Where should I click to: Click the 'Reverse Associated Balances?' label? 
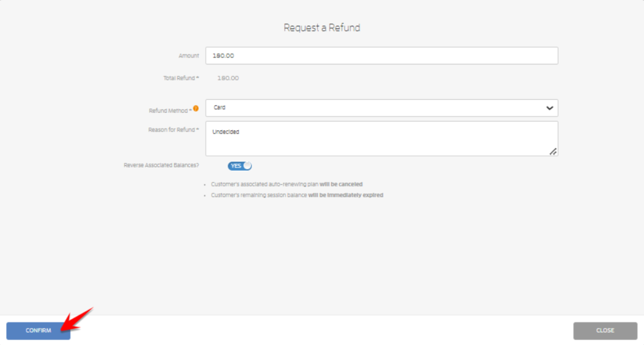click(161, 165)
